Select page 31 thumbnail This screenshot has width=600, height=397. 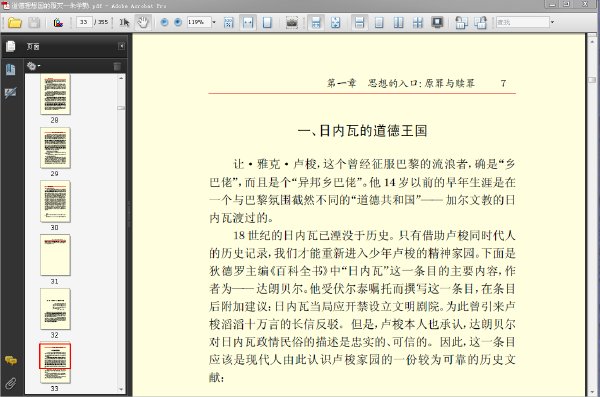pos(55,255)
